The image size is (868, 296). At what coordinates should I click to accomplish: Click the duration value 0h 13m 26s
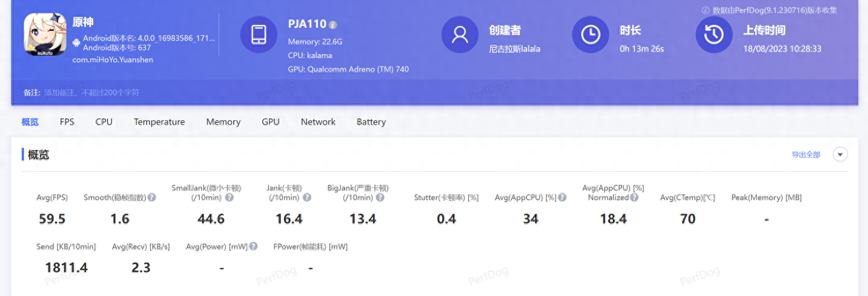[642, 49]
